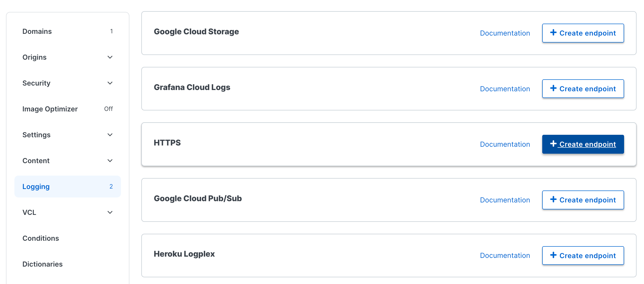
Task: Click plus icon for Google Cloud Storage endpoint
Action: [x=553, y=33]
